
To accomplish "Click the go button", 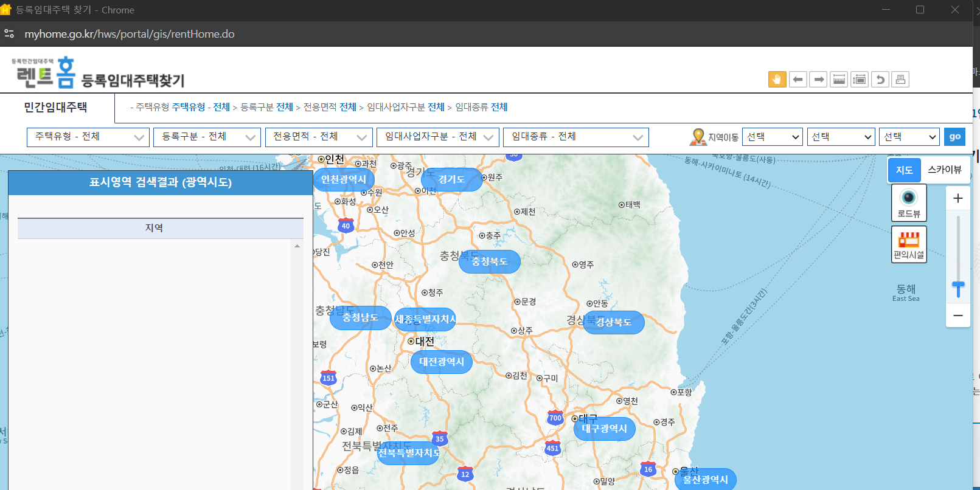I will coord(954,137).
